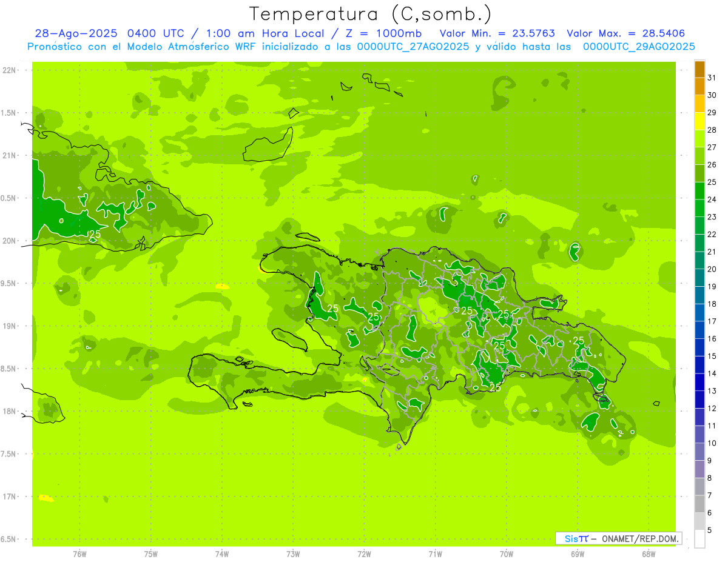This screenshot has width=728, height=562.
Task: Click the 68W longitude axis label
Action: pyautogui.click(x=649, y=554)
